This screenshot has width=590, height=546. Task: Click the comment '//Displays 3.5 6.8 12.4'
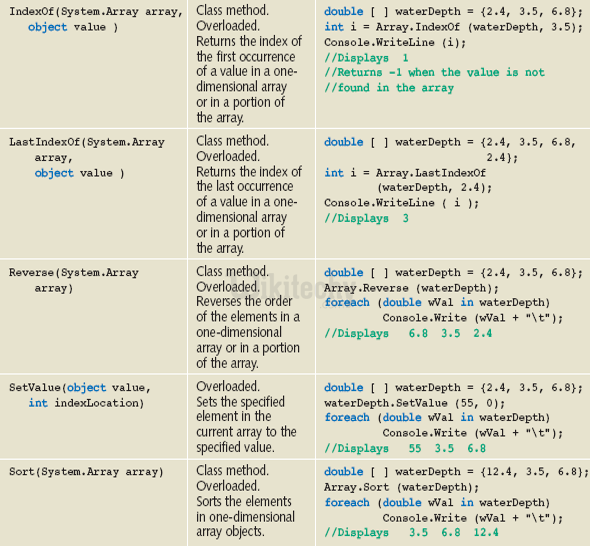coord(412,533)
